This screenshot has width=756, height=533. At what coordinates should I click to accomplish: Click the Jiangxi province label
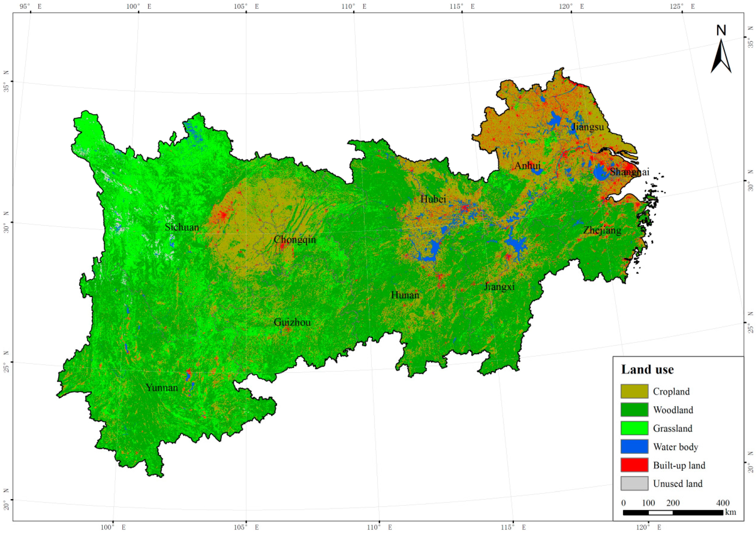click(x=499, y=286)
